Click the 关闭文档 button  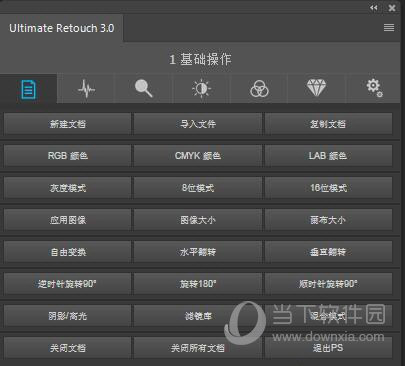68,348
